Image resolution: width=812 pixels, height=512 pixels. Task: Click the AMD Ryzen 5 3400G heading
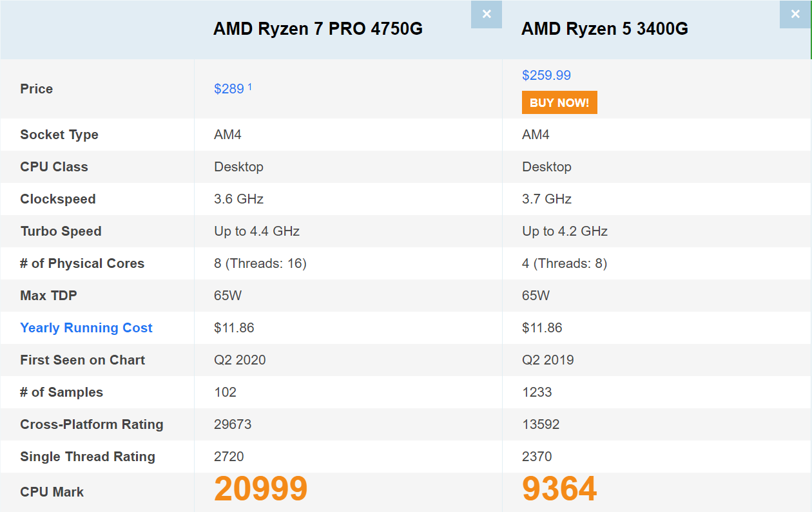pyautogui.click(x=604, y=28)
